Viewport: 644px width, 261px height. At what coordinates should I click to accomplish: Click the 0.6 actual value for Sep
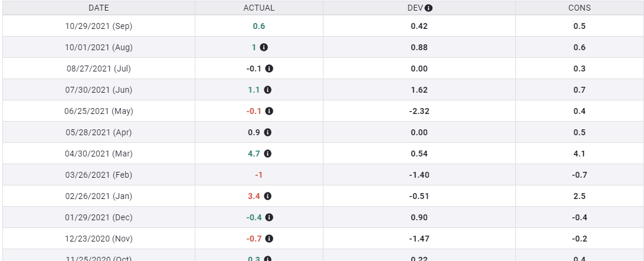[x=259, y=26]
